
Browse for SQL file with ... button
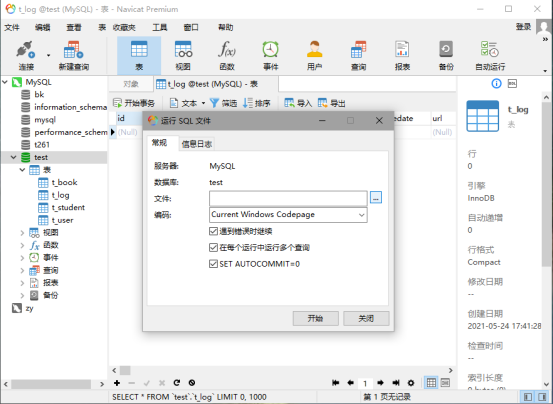click(376, 198)
